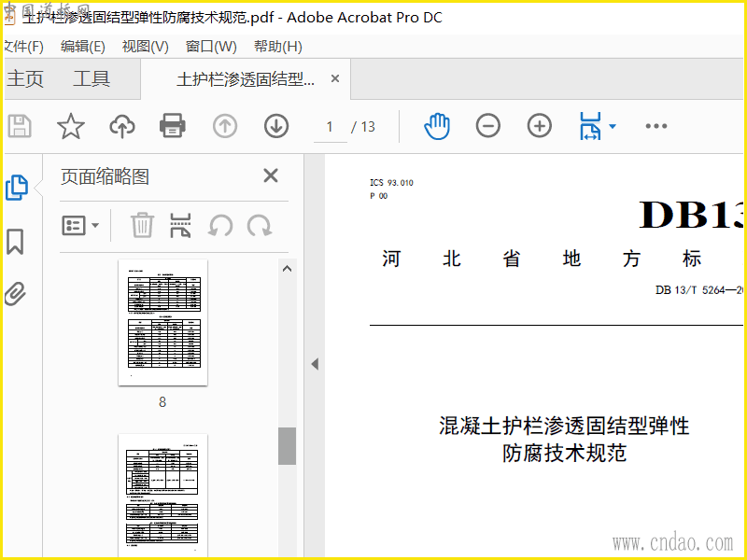This screenshot has height=560, width=747.
Task: Switch to the 工具 tab
Action: 92,79
